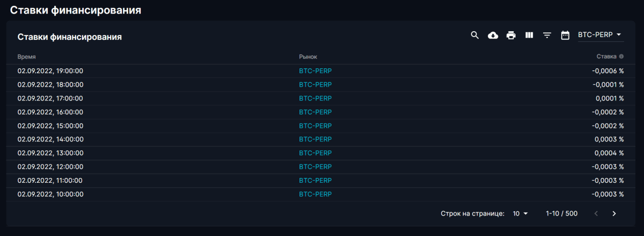This screenshot has width=644, height=236.
Task: Expand the BTC-PERP market dropdown
Action: tap(601, 34)
